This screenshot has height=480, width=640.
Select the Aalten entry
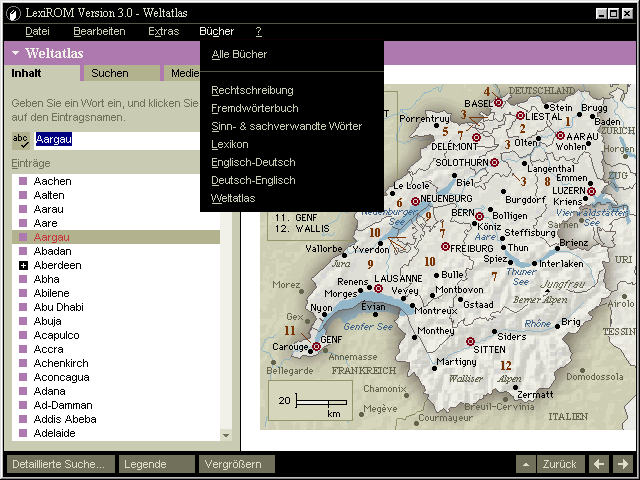[x=49, y=195]
